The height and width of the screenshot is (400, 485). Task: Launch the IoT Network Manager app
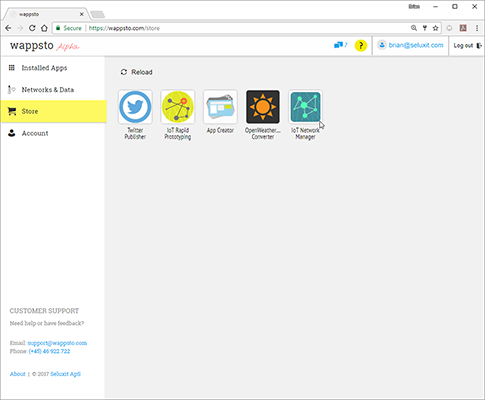coord(305,107)
